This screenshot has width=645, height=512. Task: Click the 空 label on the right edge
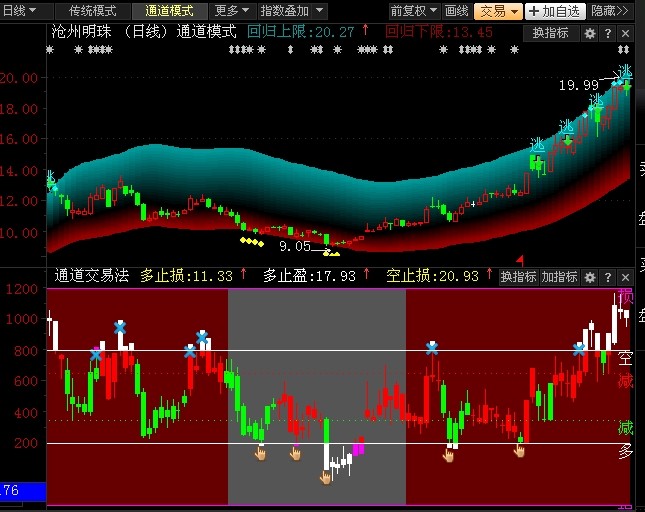[x=625, y=358]
